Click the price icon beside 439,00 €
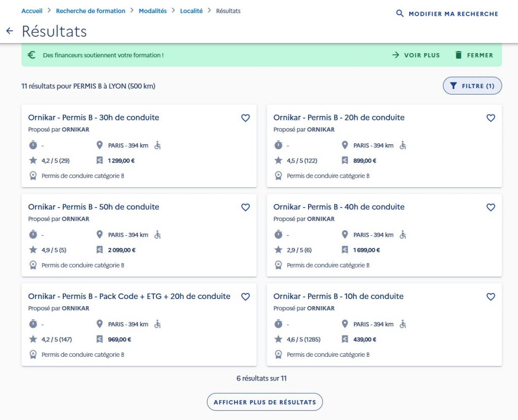The height and width of the screenshot is (420, 518). (x=345, y=339)
